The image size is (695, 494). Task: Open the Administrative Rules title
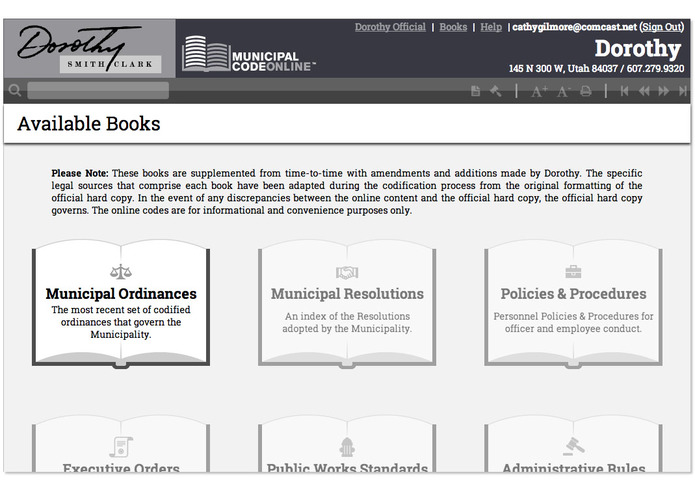[574, 467]
